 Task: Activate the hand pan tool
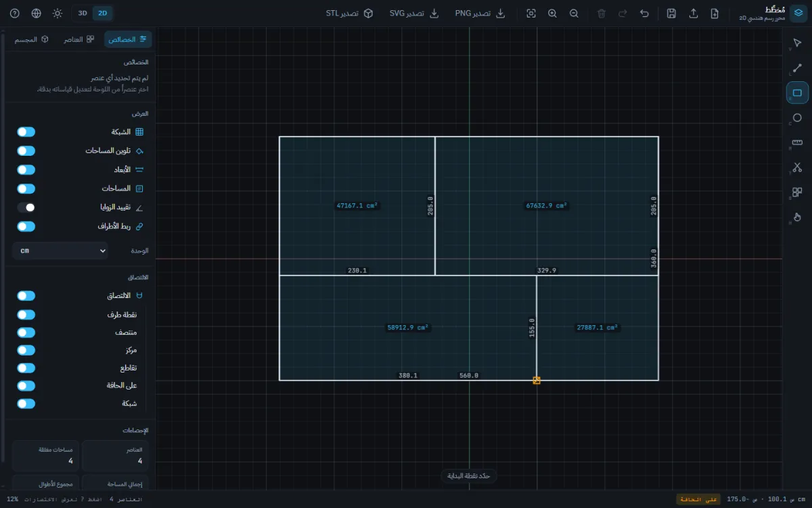click(797, 217)
